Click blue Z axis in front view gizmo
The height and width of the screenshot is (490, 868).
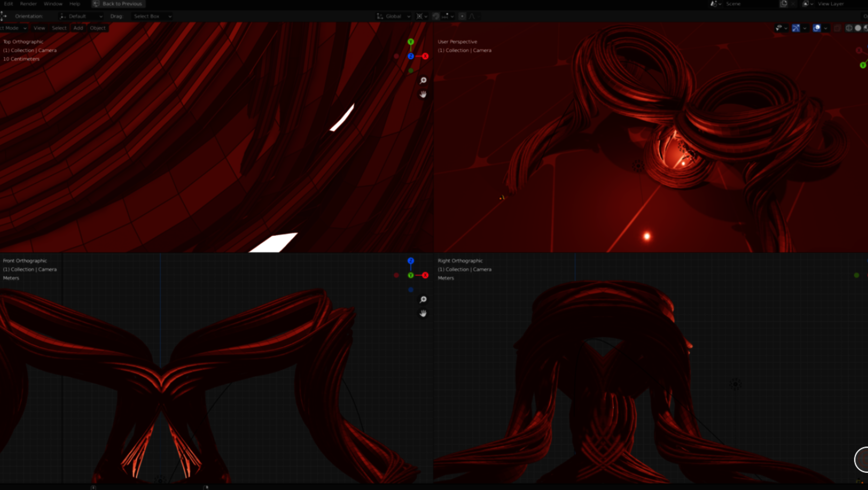pos(411,261)
